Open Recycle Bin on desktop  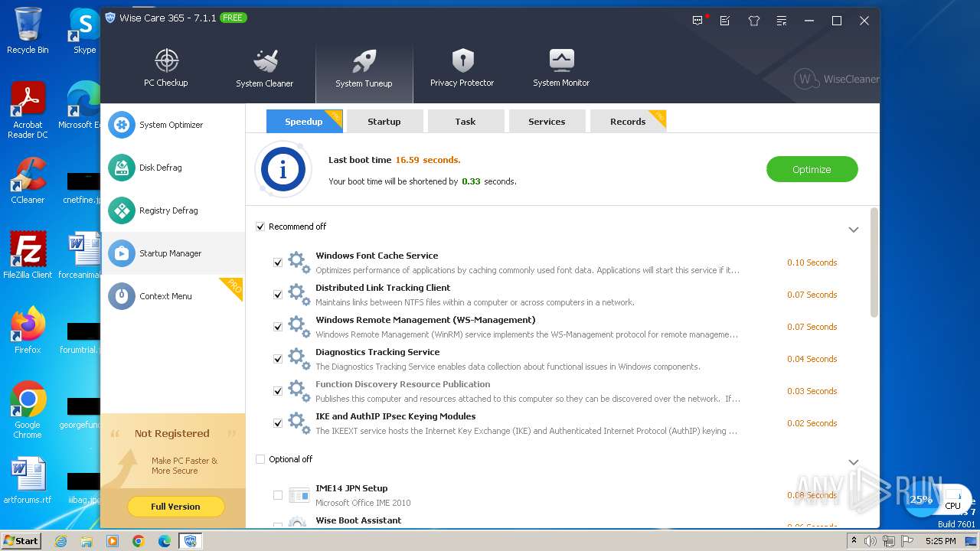pyautogui.click(x=28, y=31)
